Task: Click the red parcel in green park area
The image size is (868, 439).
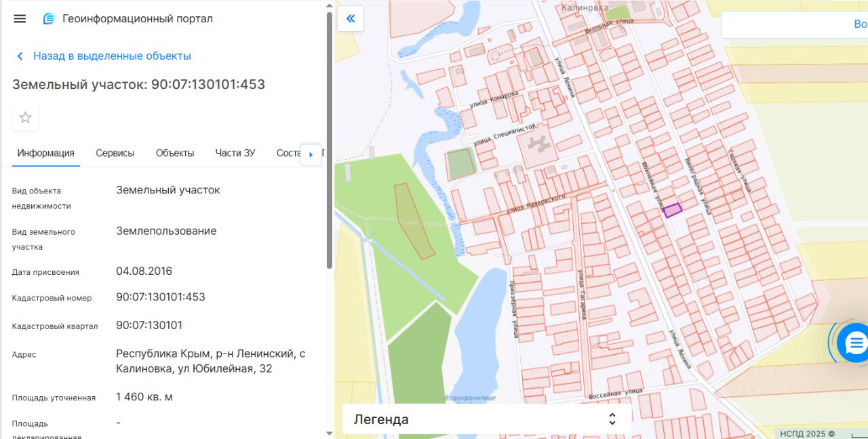Action: pos(415,221)
